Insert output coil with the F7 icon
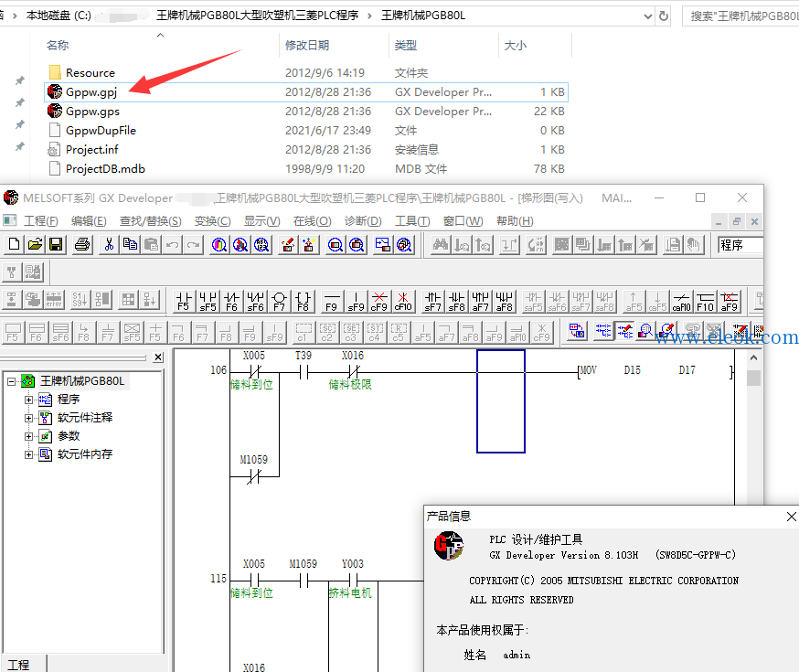The width and height of the screenshot is (799, 672). (x=279, y=301)
